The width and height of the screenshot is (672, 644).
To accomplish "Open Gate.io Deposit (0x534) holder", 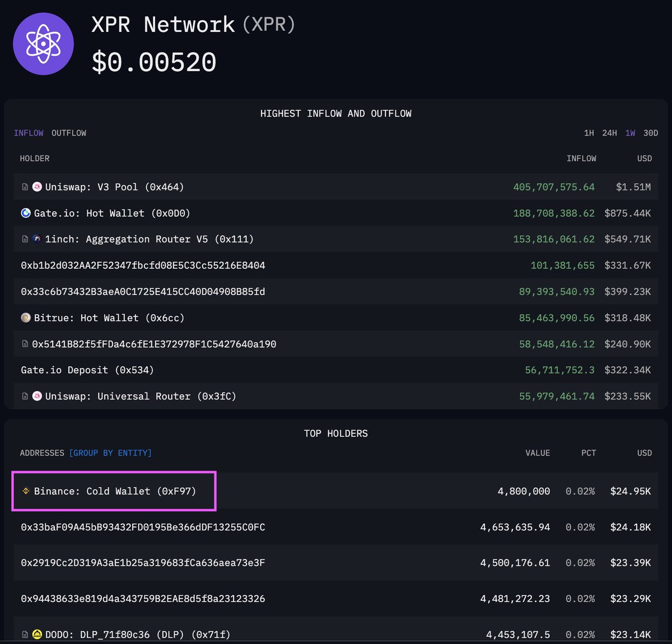I will pos(87,370).
